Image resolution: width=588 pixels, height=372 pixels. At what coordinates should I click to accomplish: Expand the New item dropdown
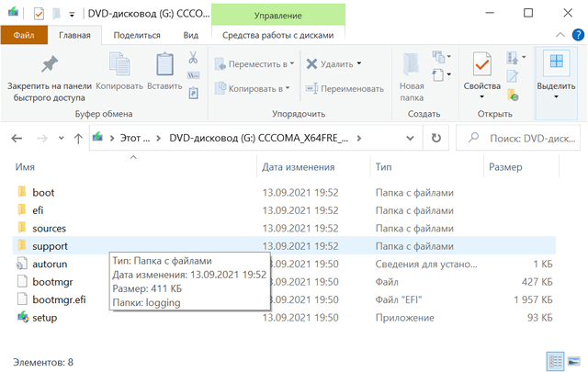click(449, 57)
